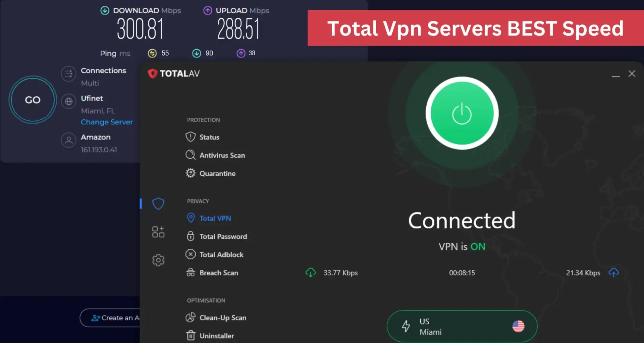Click the lightning bolt quick-connect icon

406,326
